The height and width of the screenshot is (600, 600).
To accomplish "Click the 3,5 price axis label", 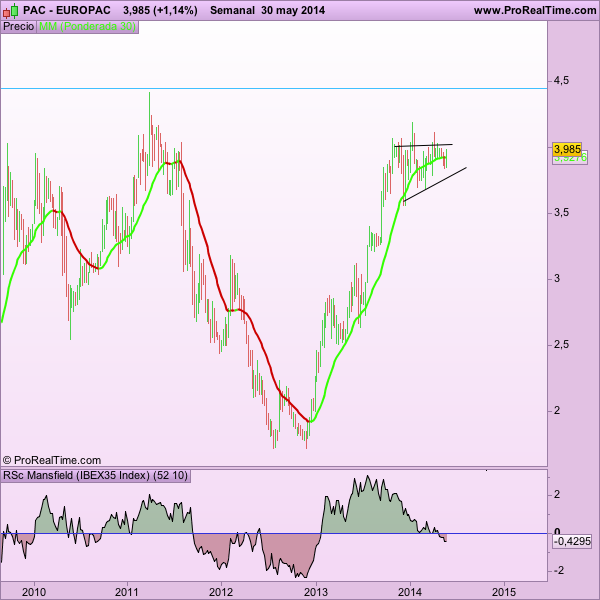I will tap(561, 213).
